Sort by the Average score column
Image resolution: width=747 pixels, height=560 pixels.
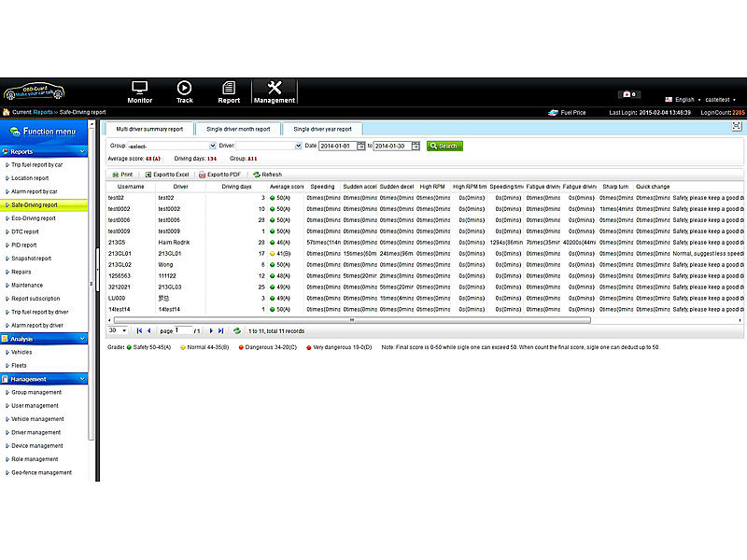pyautogui.click(x=286, y=187)
